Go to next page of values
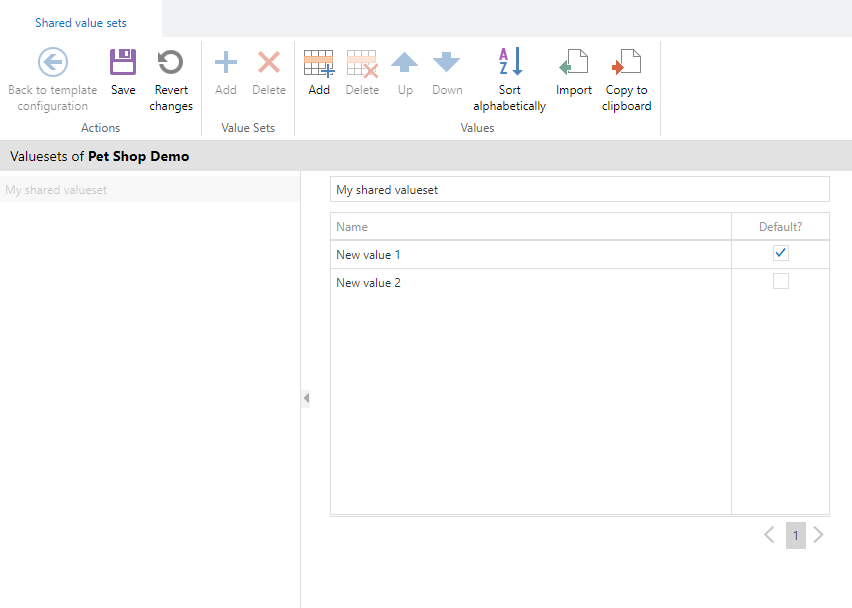Screen dimensions: 852x608 pyautogui.click(x=819, y=535)
